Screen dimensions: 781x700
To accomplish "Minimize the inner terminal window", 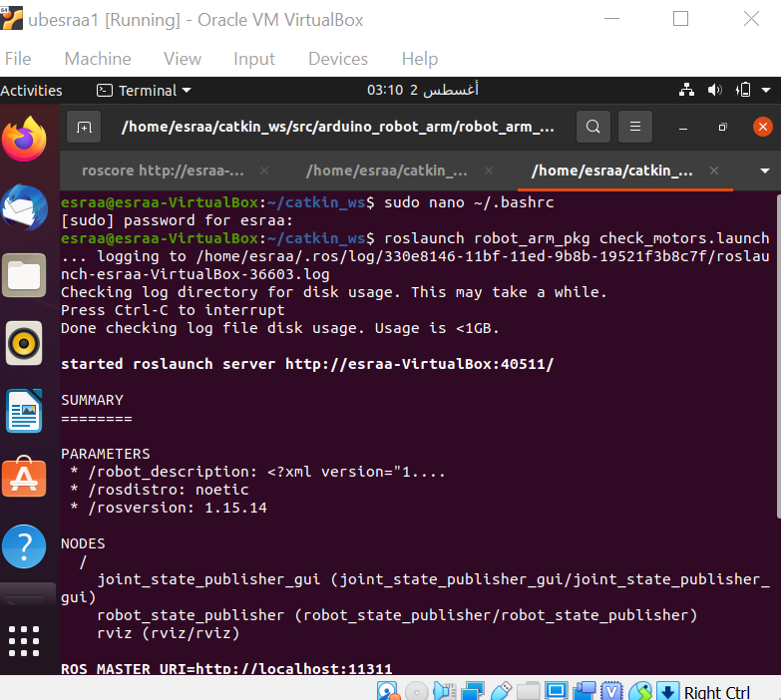I will 683,127.
